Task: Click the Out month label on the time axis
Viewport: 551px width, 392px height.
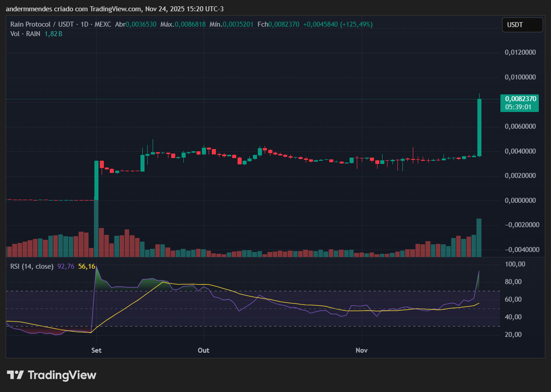Action: (203, 350)
